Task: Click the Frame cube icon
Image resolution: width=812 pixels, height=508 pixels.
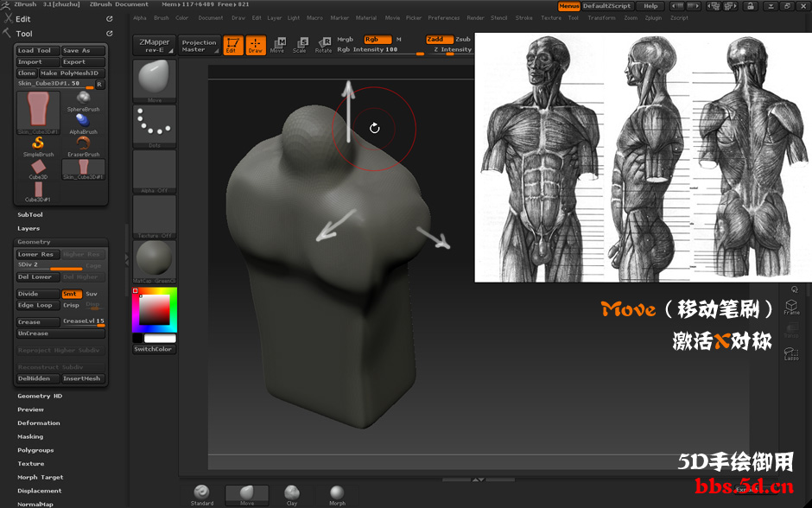Action: click(791, 307)
